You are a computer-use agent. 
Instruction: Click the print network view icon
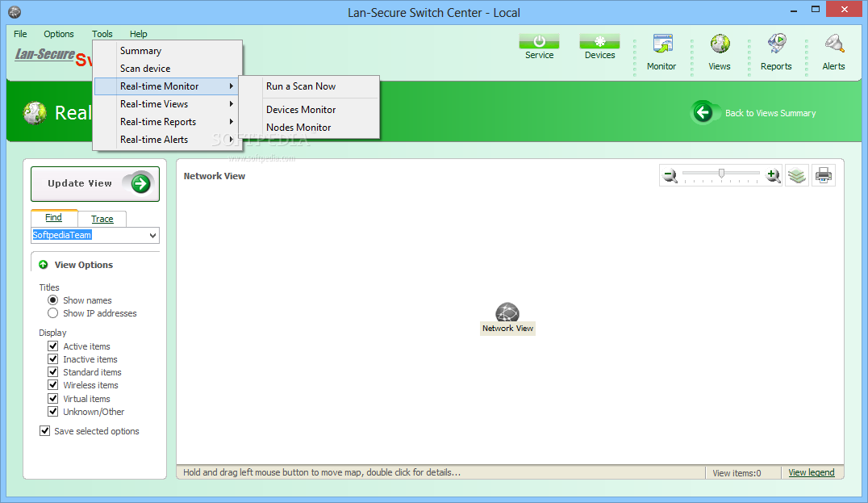tap(824, 176)
